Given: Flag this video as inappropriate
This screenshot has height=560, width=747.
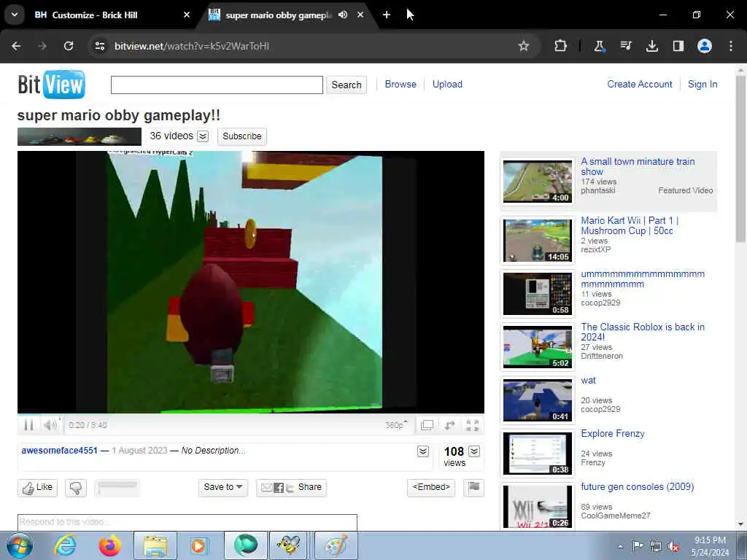Looking at the screenshot, I should click(x=474, y=487).
